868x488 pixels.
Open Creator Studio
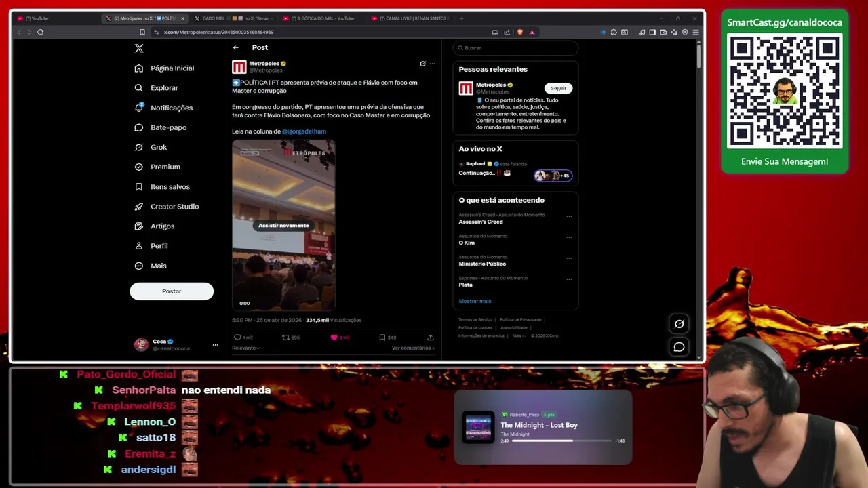(x=167, y=207)
